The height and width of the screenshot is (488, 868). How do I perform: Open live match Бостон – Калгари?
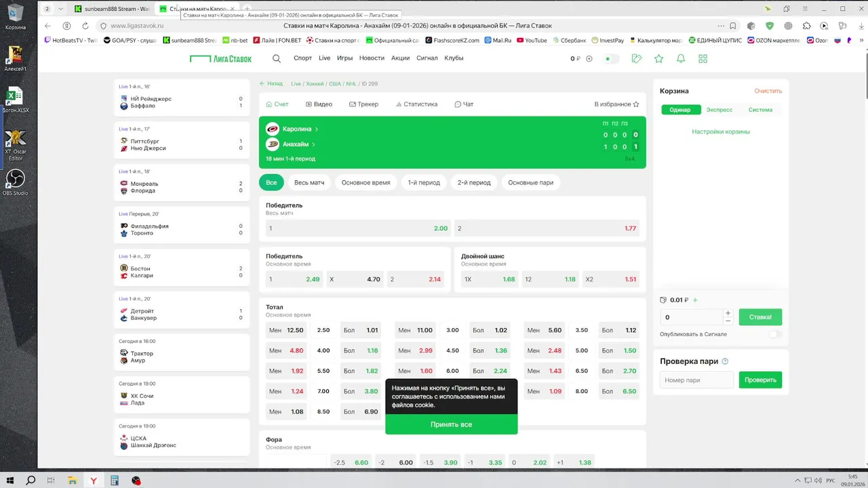coord(182,267)
